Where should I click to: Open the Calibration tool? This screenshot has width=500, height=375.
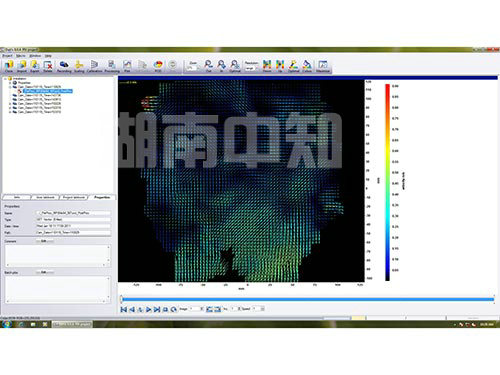pos(94,66)
